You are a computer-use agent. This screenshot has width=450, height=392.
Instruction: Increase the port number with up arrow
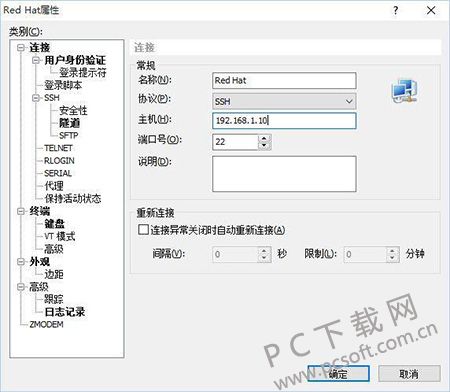click(x=264, y=138)
